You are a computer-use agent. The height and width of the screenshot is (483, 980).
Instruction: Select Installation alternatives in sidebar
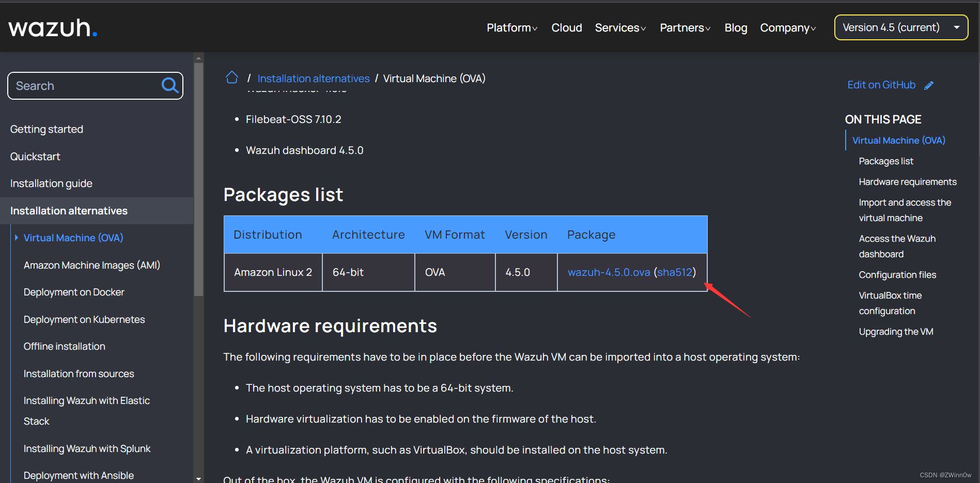click(x=97, y=211)
